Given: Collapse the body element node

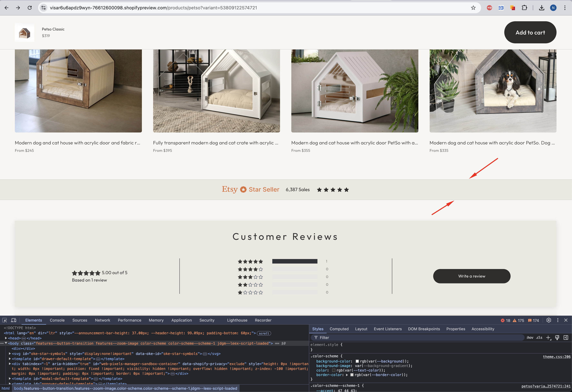Looking at the screenshot, I should point(6,343).
